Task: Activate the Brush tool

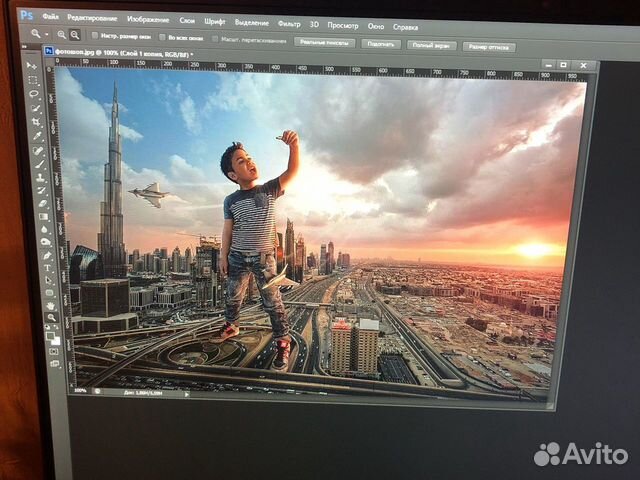Action: (x=40, y=164)
